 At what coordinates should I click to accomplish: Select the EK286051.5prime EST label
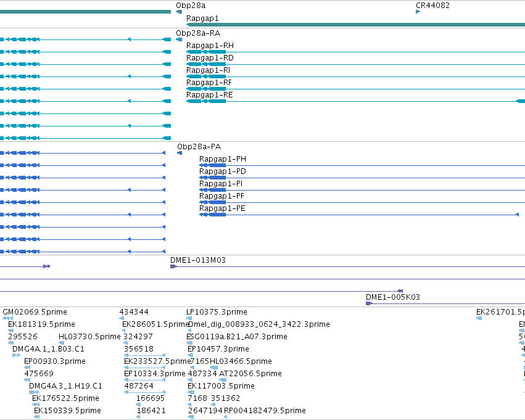(x=156, y=324)
